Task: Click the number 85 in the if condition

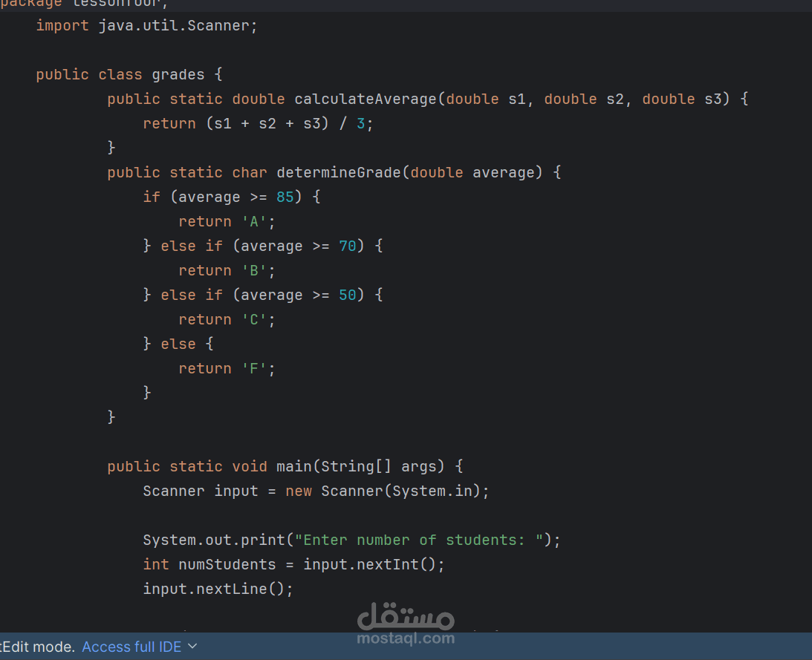Action: tap(285, 197)
